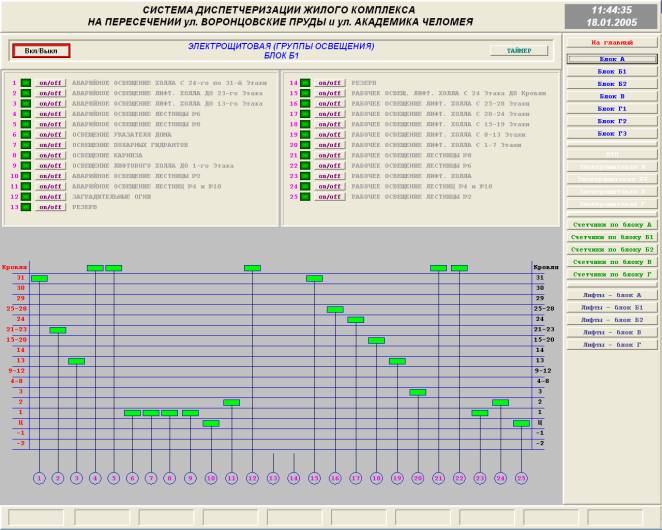The image size is (662, 530).
Task: Click the green bar on line 11 in diagram
Action: [x=231, y=402]
